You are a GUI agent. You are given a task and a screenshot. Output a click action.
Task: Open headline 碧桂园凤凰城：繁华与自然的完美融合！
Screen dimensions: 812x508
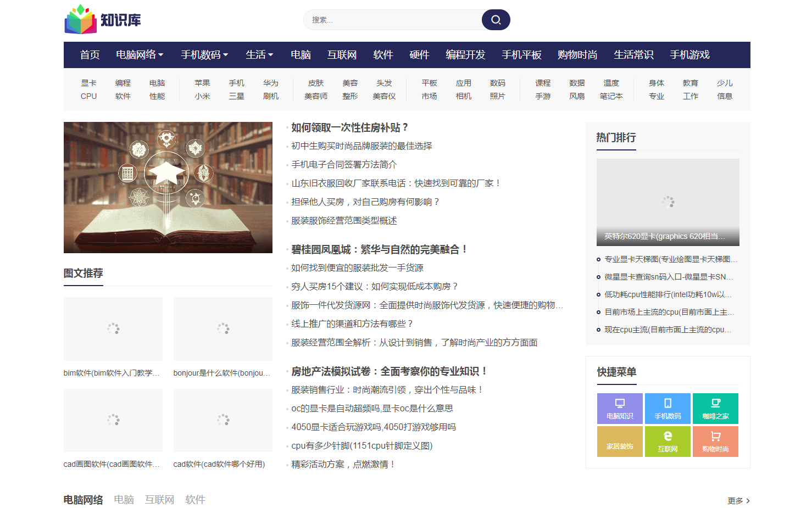point(380,249)
